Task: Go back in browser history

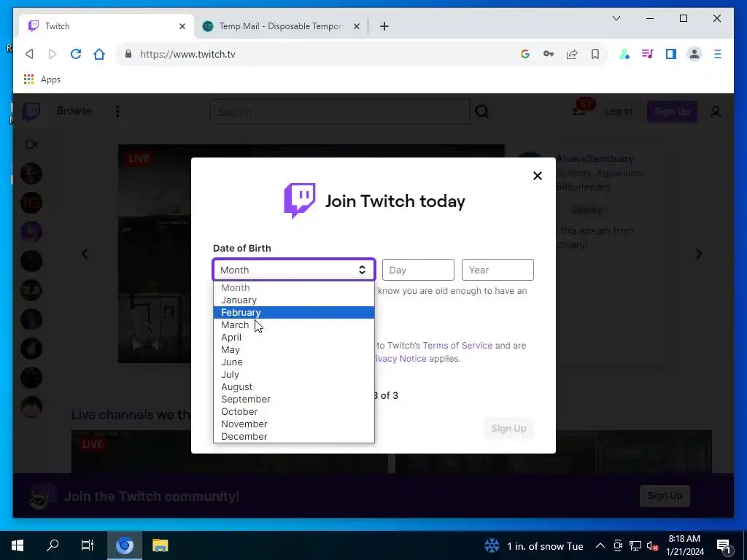Action: coord(29,54)
